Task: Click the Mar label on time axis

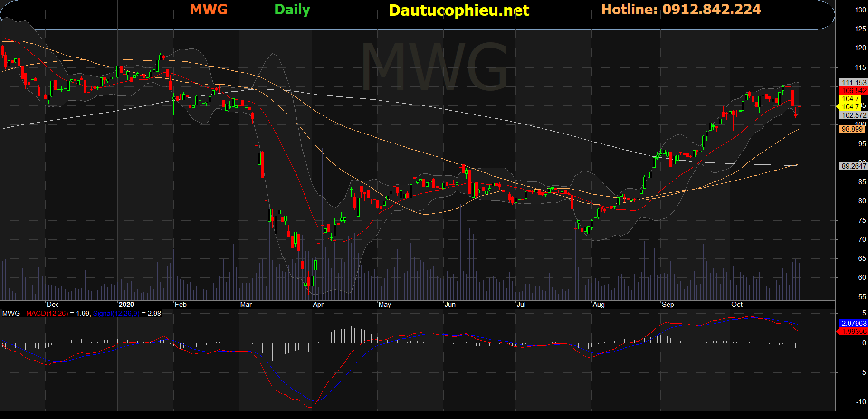Action: (x=246, y=305)
